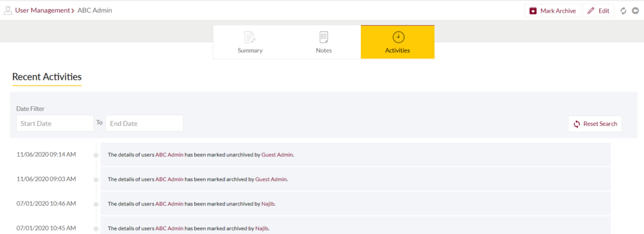The image size is (644, 234).
Task: Switch to the Summary tab
Action: [x=250, y=42]
